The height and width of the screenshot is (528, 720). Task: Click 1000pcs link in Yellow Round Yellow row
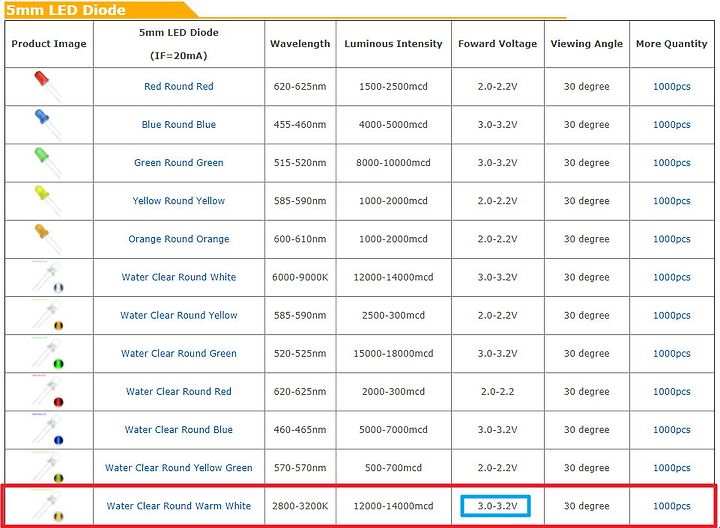(671, 201)
